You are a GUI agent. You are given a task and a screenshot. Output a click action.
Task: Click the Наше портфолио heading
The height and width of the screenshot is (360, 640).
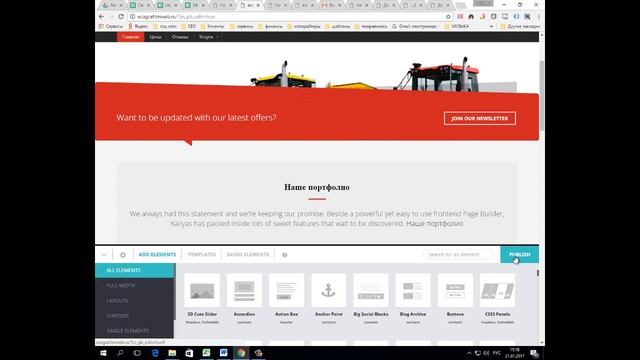coord(317,187)
